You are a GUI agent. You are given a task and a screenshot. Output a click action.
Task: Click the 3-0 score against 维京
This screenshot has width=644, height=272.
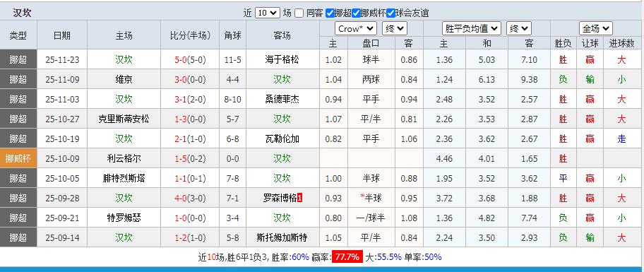(181, 79)
